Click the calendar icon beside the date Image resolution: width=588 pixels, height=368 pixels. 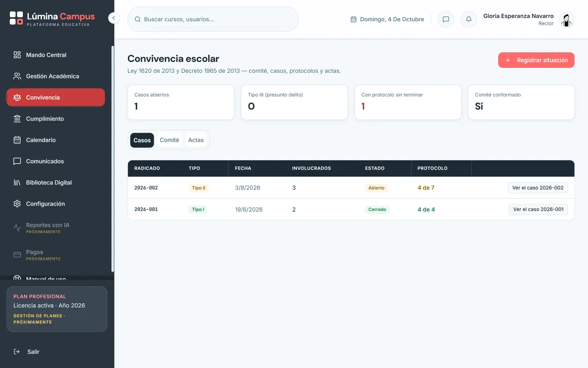(x=354, y=19)
